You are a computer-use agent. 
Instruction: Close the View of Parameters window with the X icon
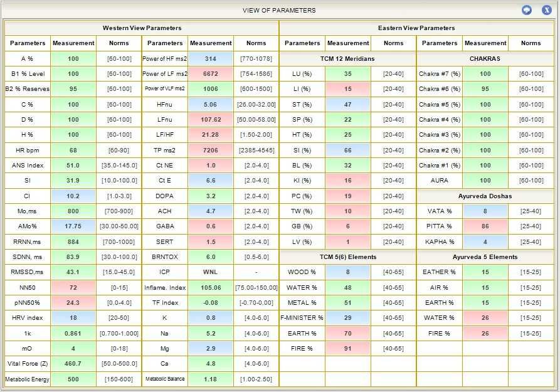coord(546,10)
